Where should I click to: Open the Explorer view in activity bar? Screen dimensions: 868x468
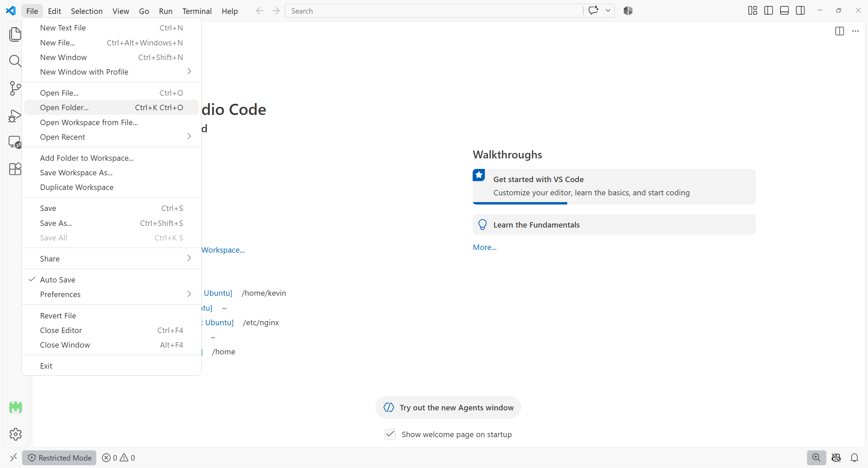point(15,34)
